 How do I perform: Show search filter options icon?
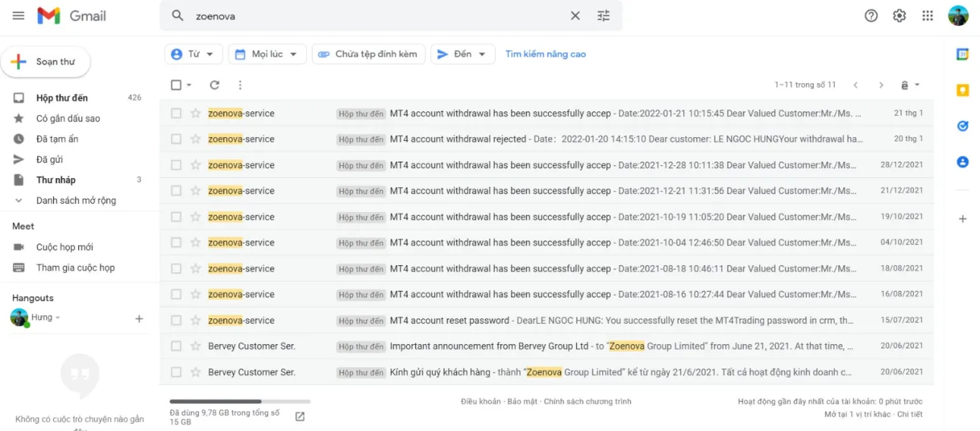click(604, 16)
